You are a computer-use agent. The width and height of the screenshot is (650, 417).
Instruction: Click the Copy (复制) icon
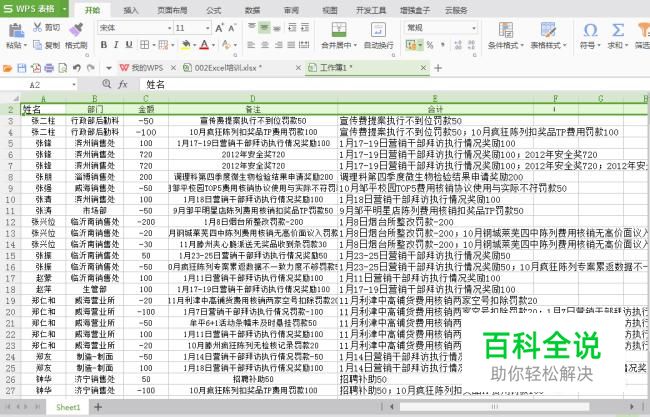point(37,45)
